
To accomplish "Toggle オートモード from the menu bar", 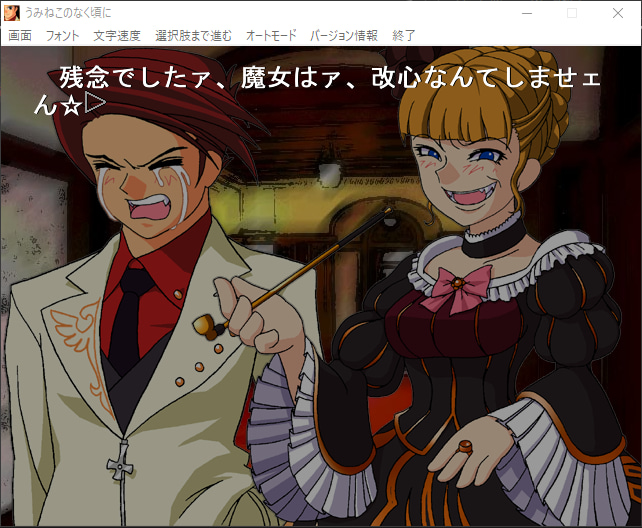I will click(271, 35).
